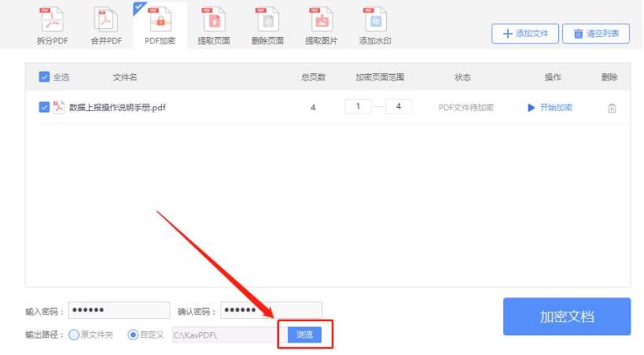Click the output path field C:\KavPDF\

coord(228,335)
